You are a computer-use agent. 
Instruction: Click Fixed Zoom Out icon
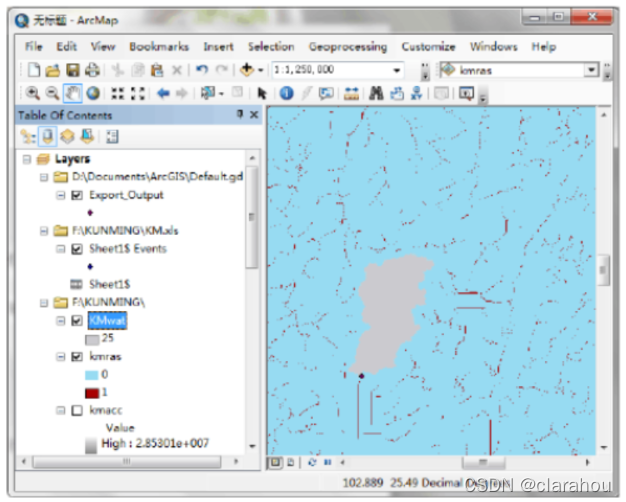[138, 93]
